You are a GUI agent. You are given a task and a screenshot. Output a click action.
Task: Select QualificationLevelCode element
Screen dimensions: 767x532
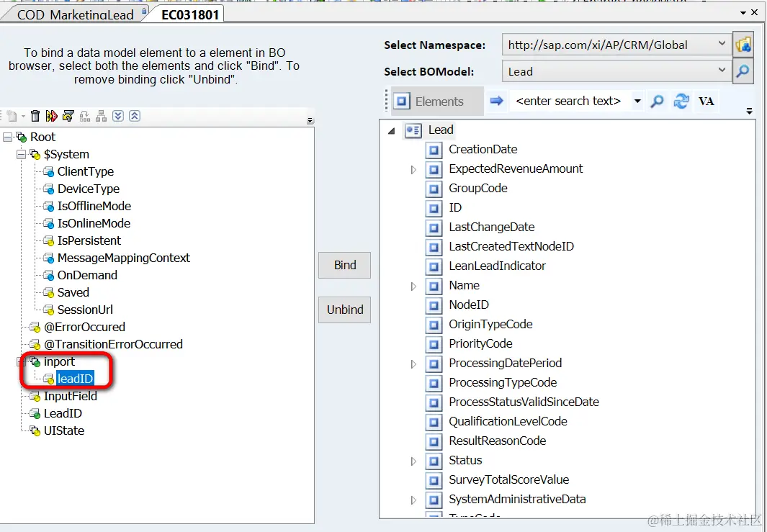(x=508, y=421)
